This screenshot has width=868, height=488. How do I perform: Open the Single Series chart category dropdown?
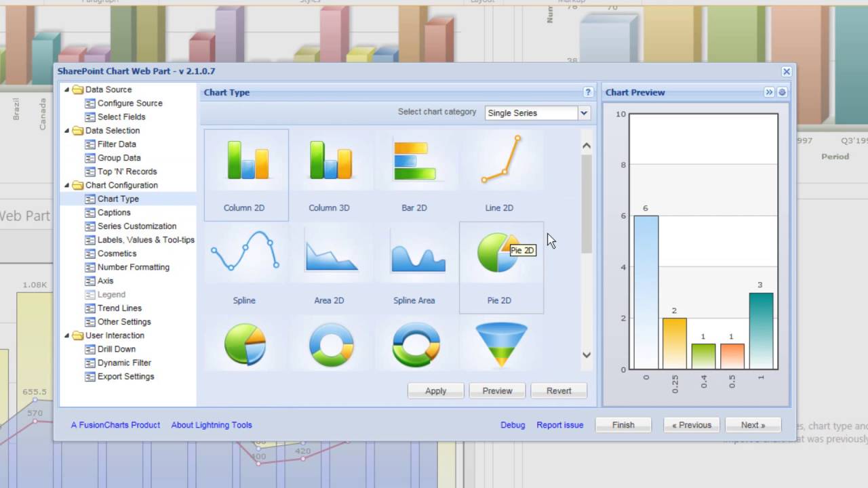[584, 113]
